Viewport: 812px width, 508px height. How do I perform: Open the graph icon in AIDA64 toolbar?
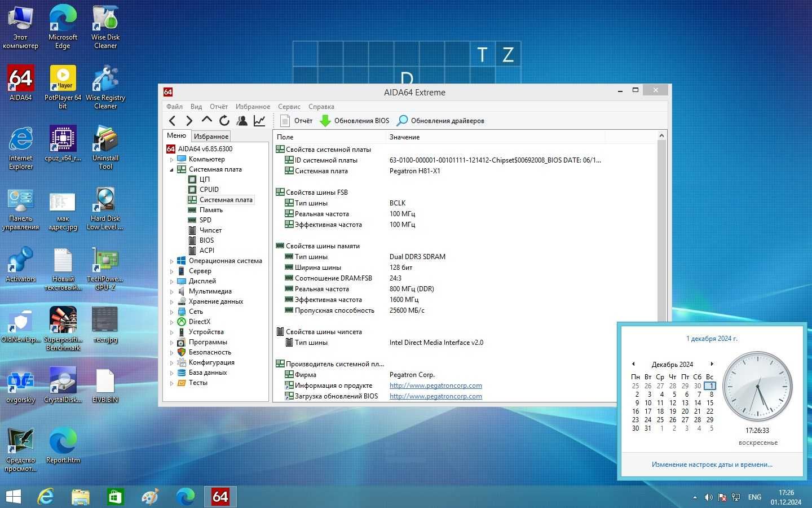[x=259, y=120]
